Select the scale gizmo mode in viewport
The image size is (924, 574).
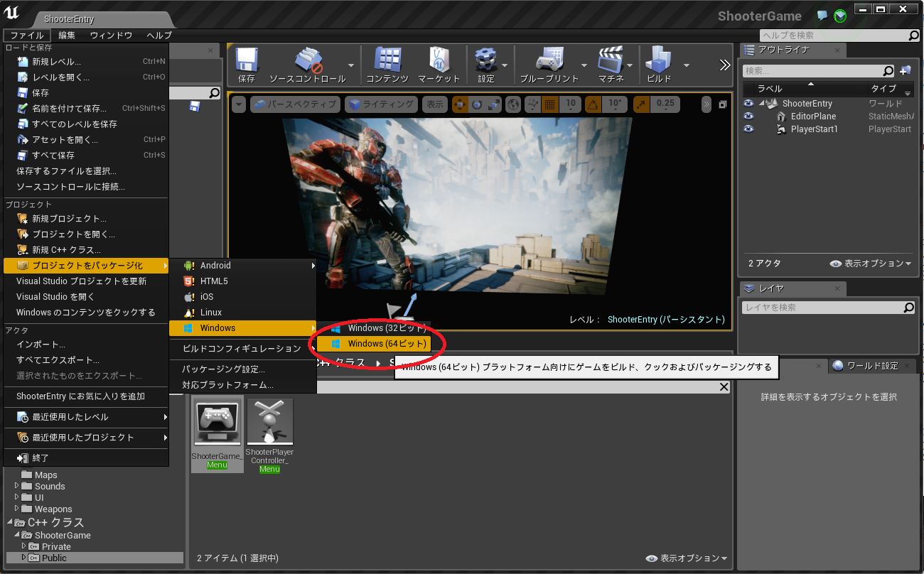click(493, 104)
